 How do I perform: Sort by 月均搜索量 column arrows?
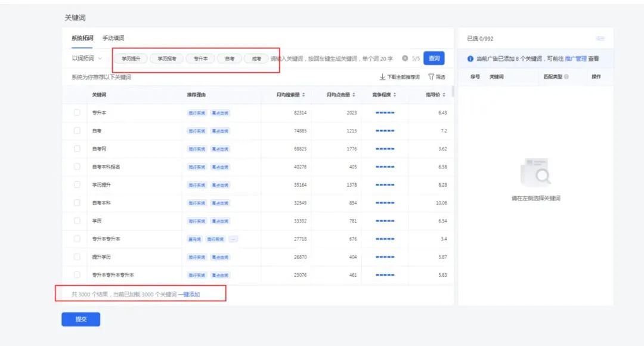[x=304, y=94]
